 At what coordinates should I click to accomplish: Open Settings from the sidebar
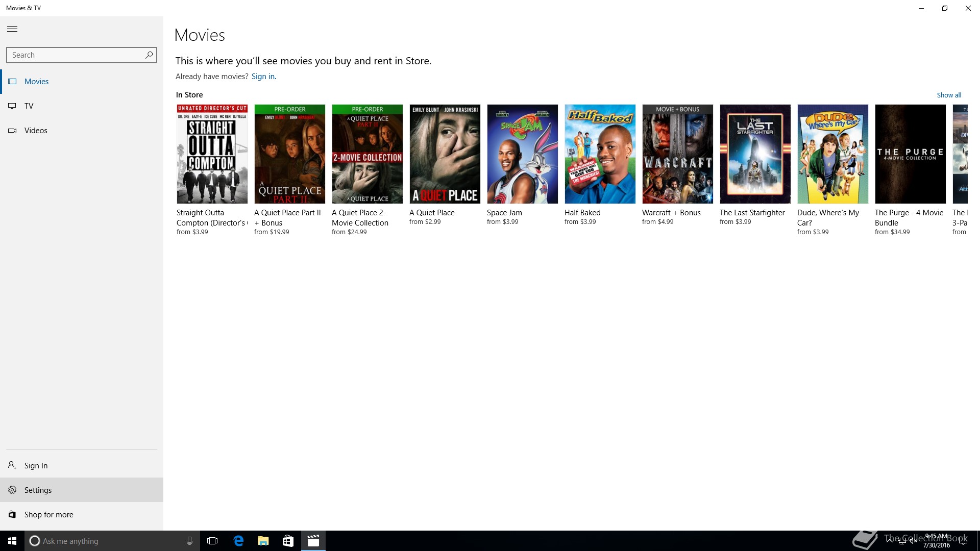click(82, 490)
